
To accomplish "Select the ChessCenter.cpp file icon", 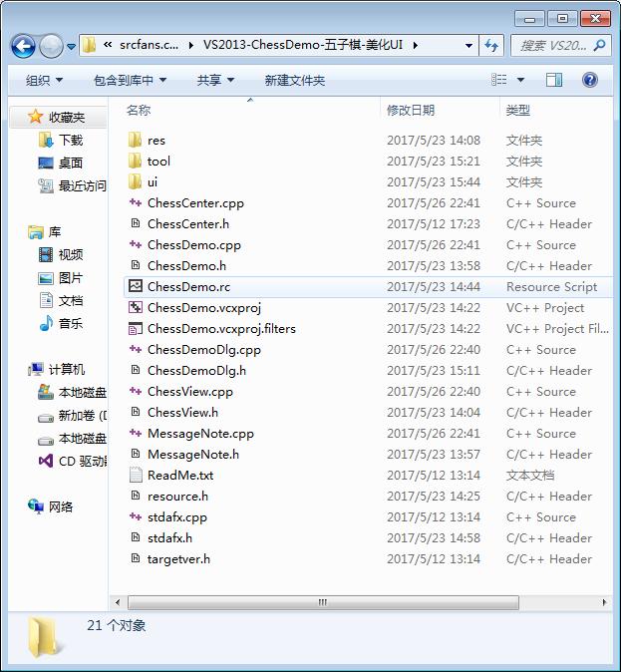I will point(136,202).
